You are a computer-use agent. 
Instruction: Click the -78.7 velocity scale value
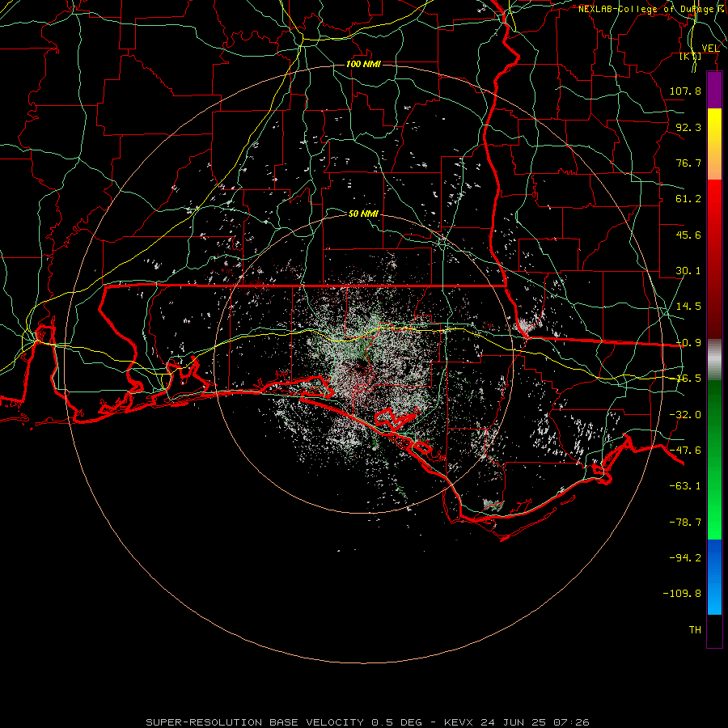pyautogui.click(x=685, y=523)
